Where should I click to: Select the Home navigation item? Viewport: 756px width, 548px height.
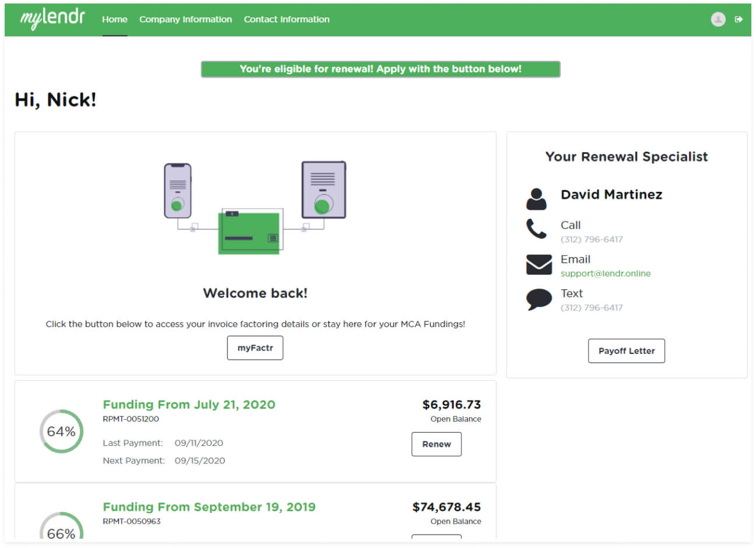(x=114, y=19)
